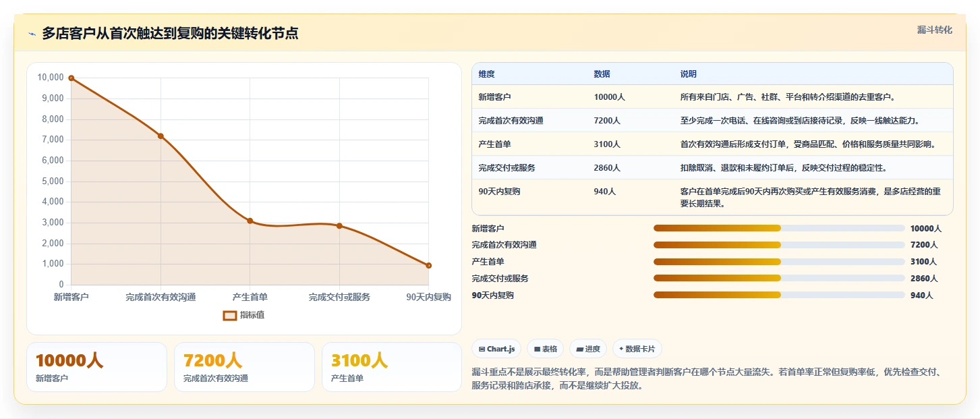Click the 数据卡片 chip
This screenshot has width=980, height=419.
pos(637,349)
